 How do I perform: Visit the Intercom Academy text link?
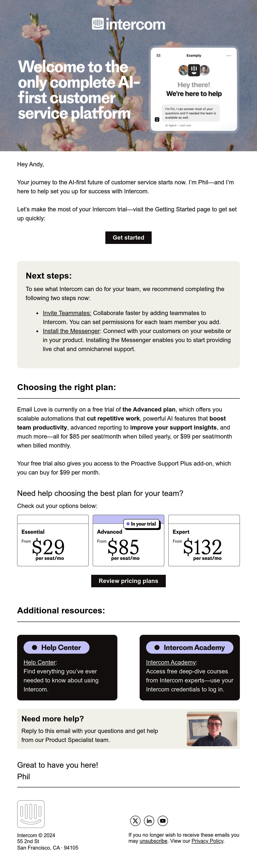pyautogui.click(x=171, y=662)
